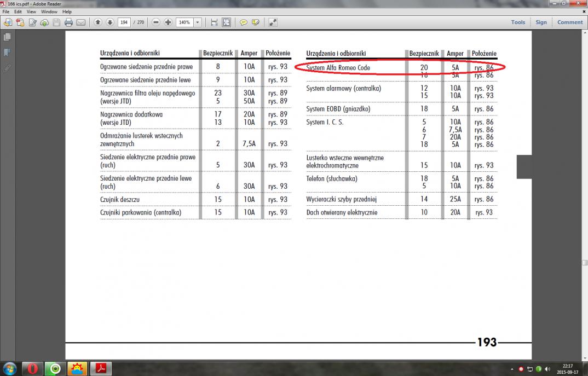The height and width of the screenshot is (376, 588).
Task: Open Opera browser from taskbar
Action: coord(32,369)
